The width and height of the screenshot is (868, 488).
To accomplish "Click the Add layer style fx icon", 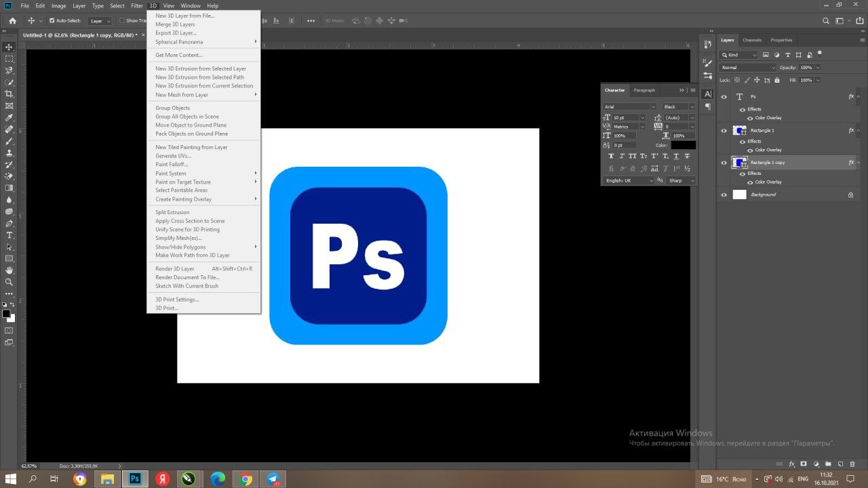I will [x=791, y=464].
